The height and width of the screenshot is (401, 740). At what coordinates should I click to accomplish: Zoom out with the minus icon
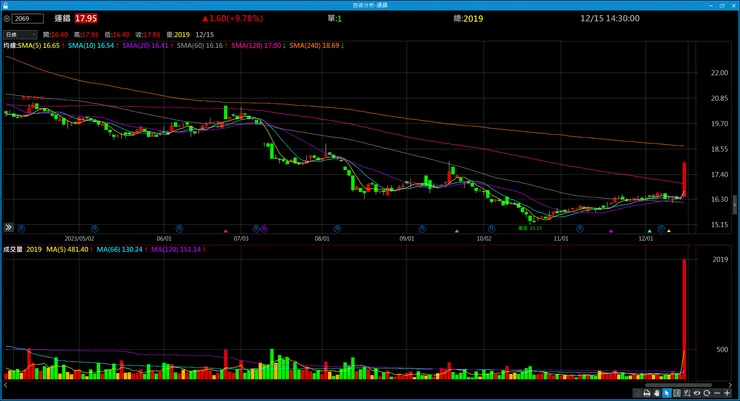717,393
